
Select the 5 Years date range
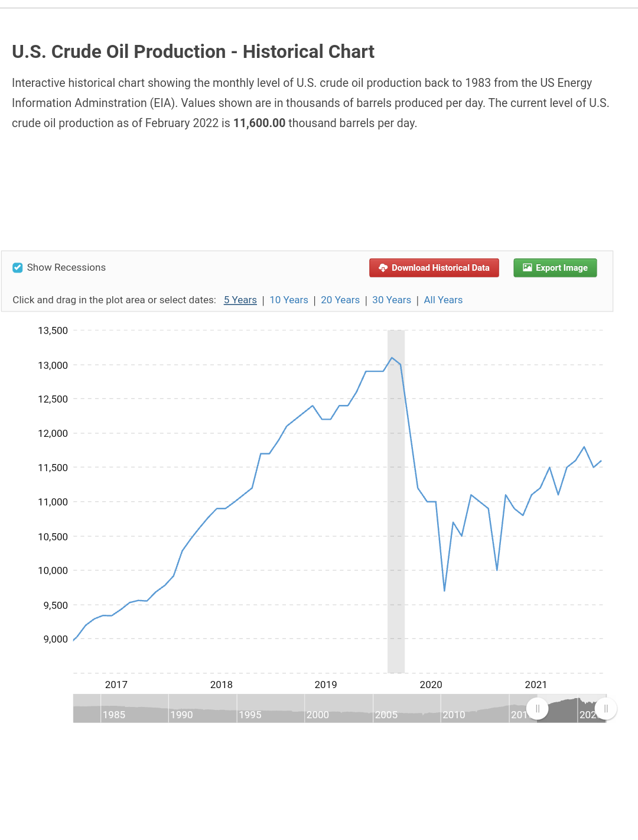[240, 300]
